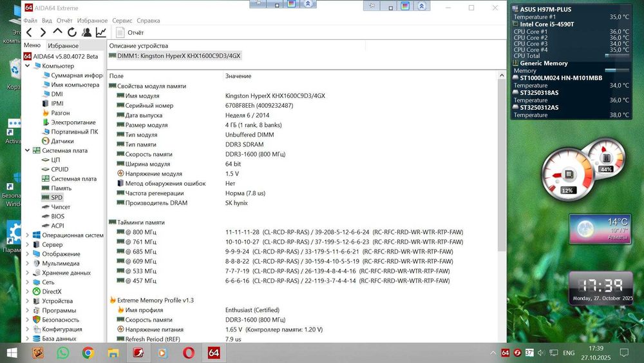Collapse the Системная плата tree node
The image size is (644, 363).
click(28, 150)
